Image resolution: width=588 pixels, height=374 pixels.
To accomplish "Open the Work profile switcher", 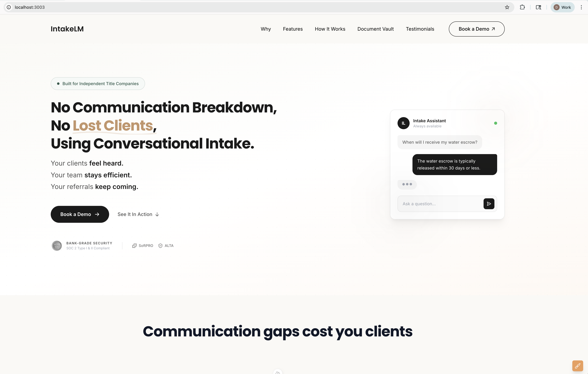I will [x=562, y=7].
